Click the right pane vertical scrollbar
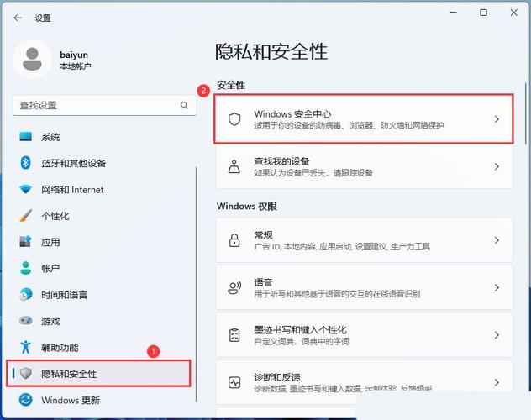Screen dimensions: 531x420 [526, 113]
